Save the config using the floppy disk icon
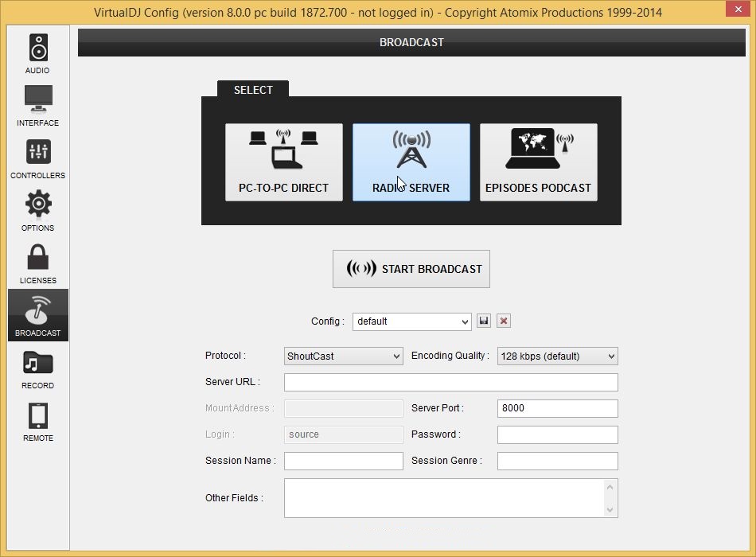 pyautogui.click(x=484, y=321)
